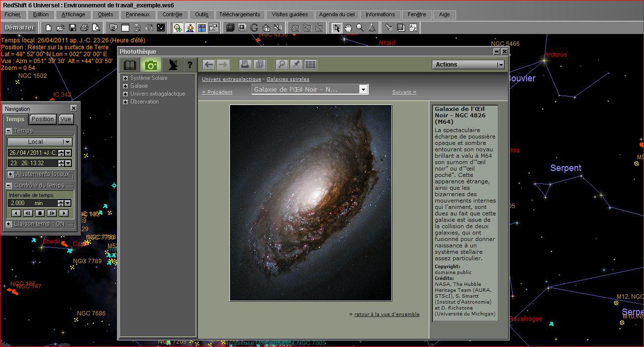Open print preview from the toolbar

(x=96, y=28)
